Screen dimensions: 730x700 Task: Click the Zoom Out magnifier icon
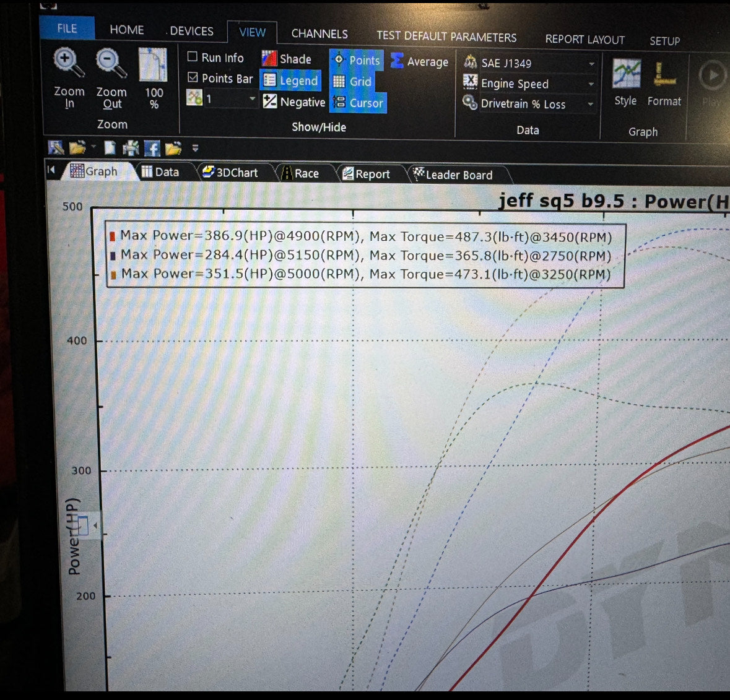click(111, 64)
